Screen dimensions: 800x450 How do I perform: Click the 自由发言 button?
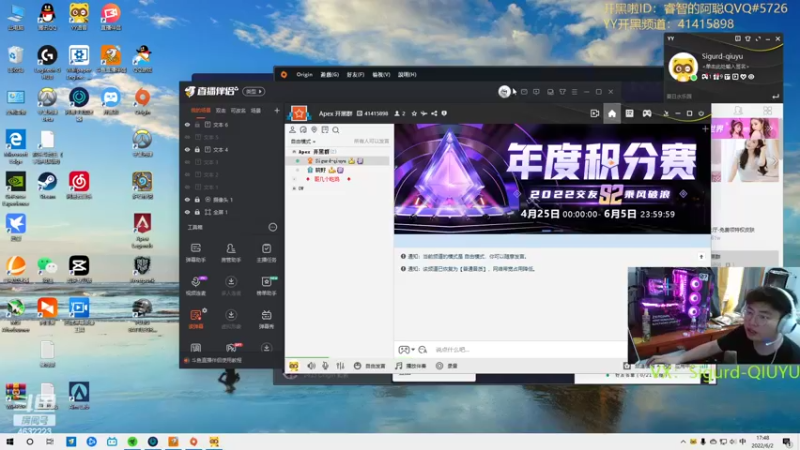click(x=369, y=366)
